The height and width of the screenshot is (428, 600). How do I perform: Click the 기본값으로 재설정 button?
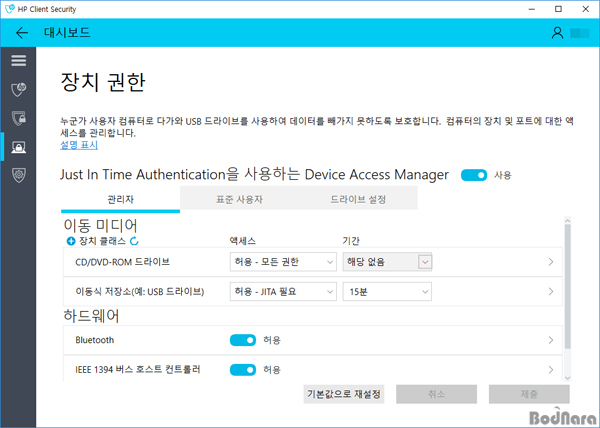[x=344, y=394]
